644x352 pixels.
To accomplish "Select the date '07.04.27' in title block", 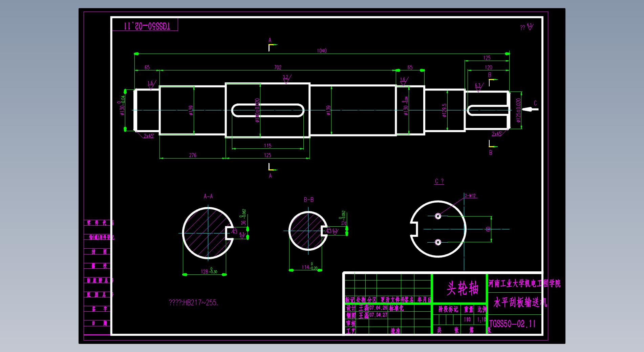I will 378,315.
